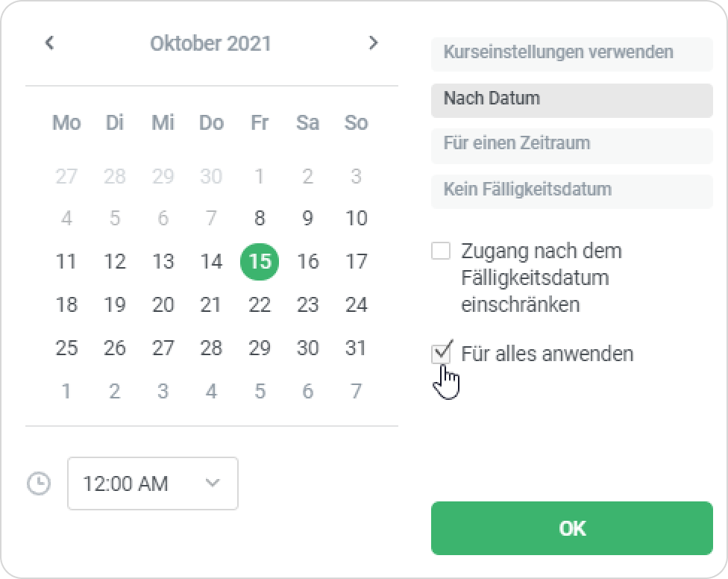This screenshot has height=579, width=728.
Task: Pick the highlighted date 15
Action: (x=260, y=261)
